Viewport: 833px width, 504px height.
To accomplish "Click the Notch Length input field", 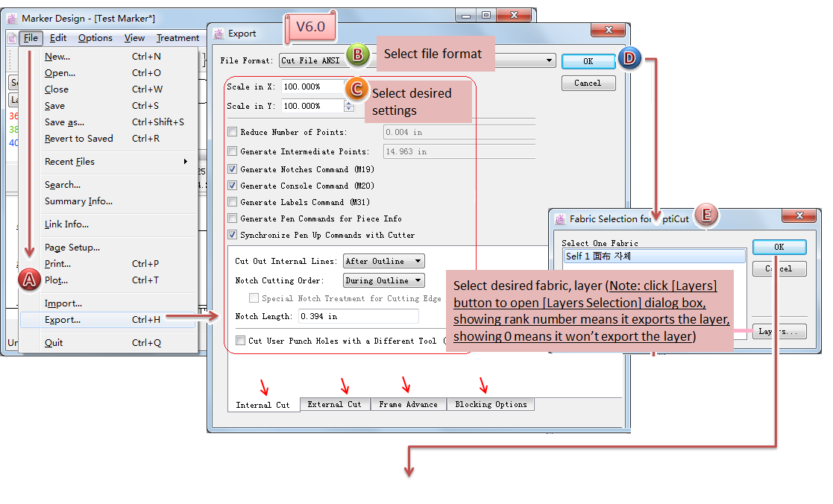I will 358,316.
